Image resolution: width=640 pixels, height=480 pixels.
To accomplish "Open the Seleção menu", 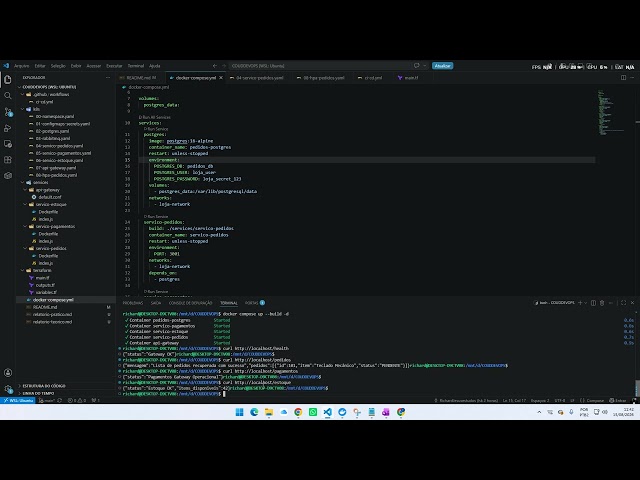I will (58, 66).
